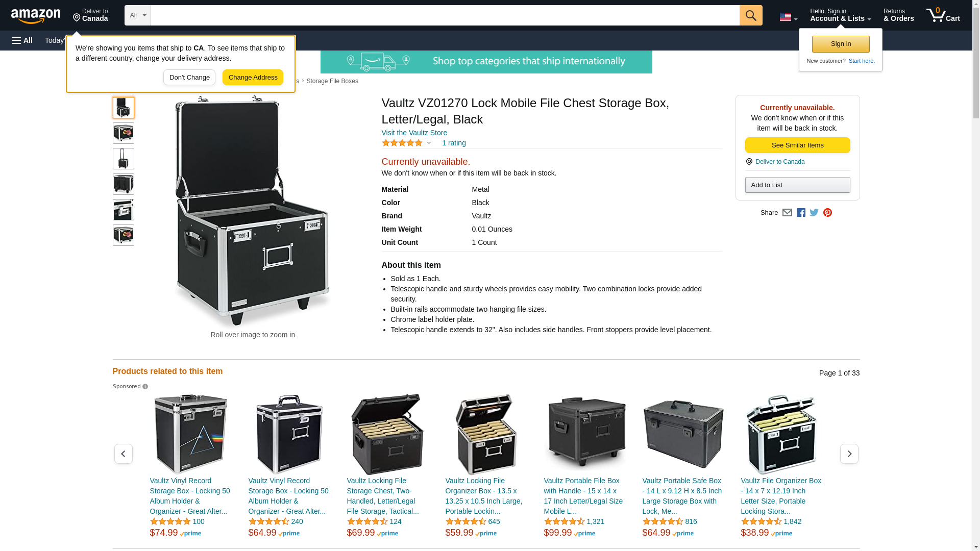Click the Amazon logo
The height and width of the screenshot is (551, 980).
[36, 16]
